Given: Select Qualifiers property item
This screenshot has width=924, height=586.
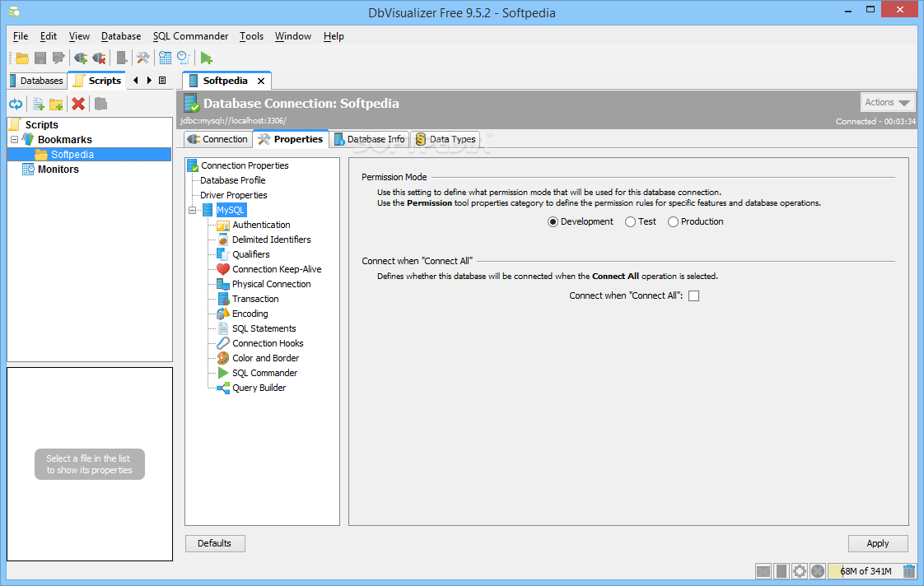Looking at the screenshot, I should click(243, 254).
